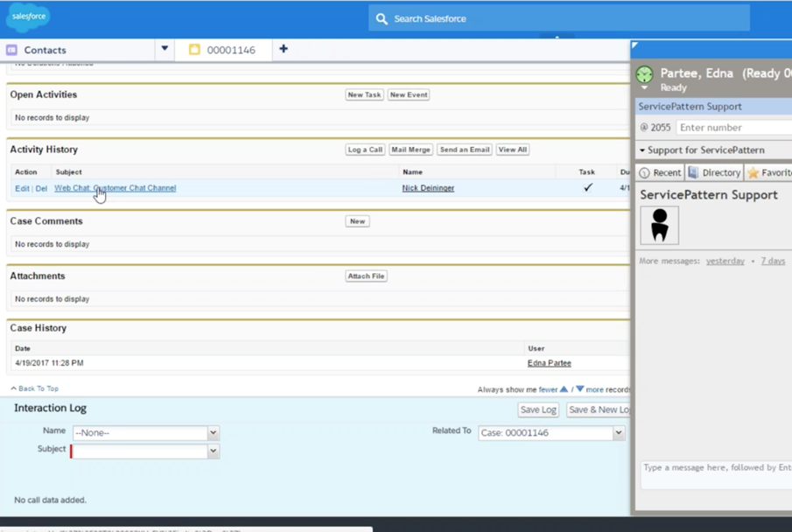Click the Directory book icon
The width and height of the screenshot is (792, 532).
pos(693,172)
